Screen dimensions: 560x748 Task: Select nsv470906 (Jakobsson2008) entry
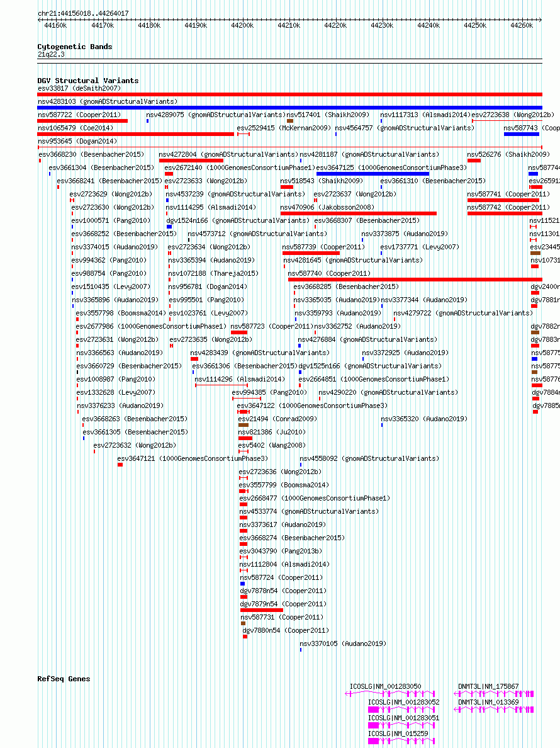pos(327,208)
